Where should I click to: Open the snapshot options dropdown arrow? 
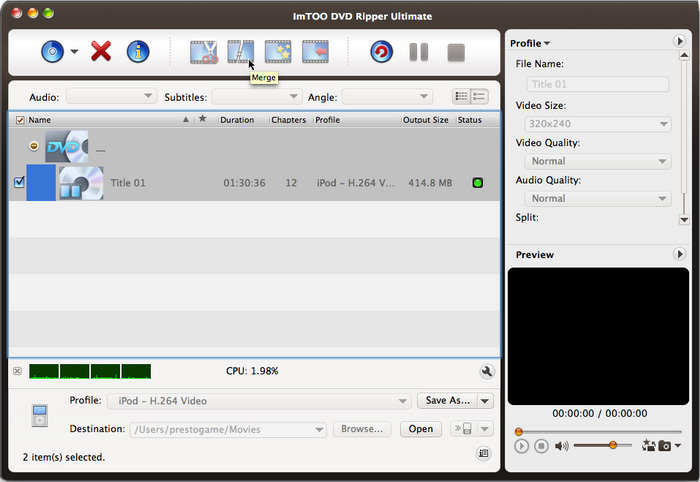pyautogui.click(x=678, y=445)
